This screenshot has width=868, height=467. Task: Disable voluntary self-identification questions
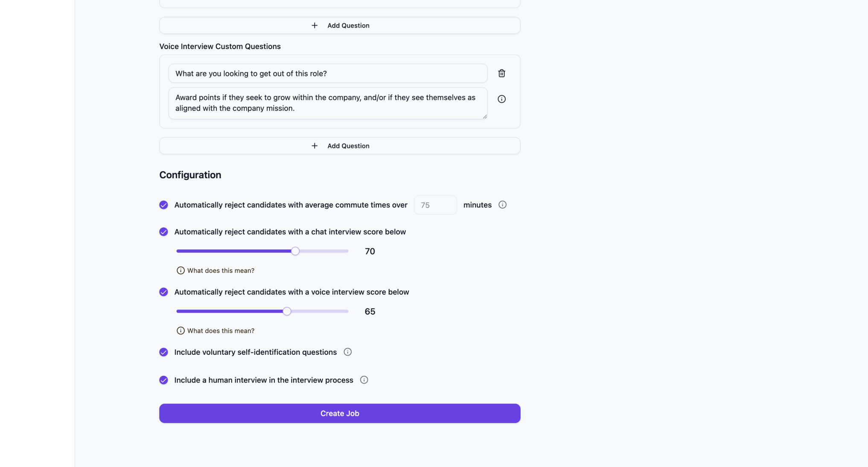[163, 352]
